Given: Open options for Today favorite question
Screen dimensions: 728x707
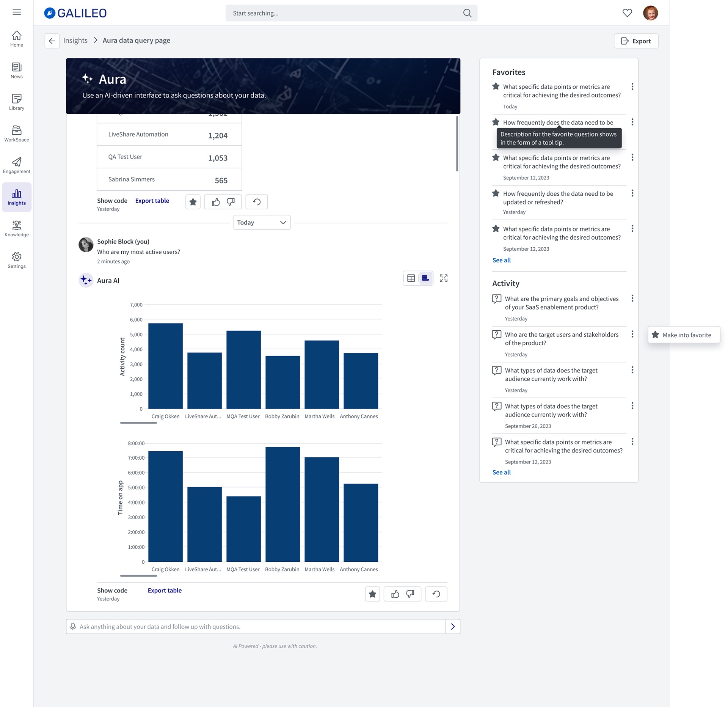Looking at the screenshot, I should coord(632,86).
